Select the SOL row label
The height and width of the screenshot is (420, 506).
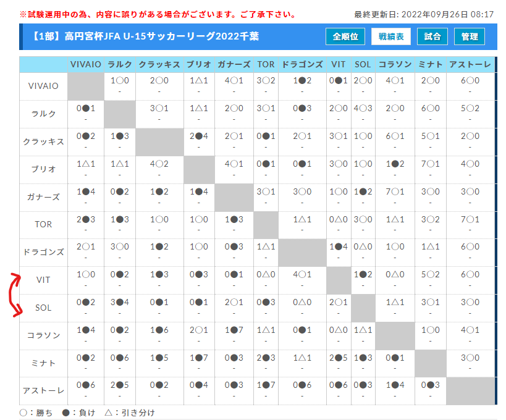point(43,308)
